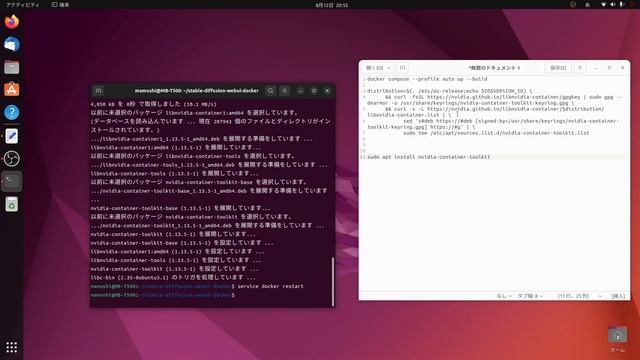Click the 'distribution=$(. /etc/os-release' line

click(x=449, y=91)
